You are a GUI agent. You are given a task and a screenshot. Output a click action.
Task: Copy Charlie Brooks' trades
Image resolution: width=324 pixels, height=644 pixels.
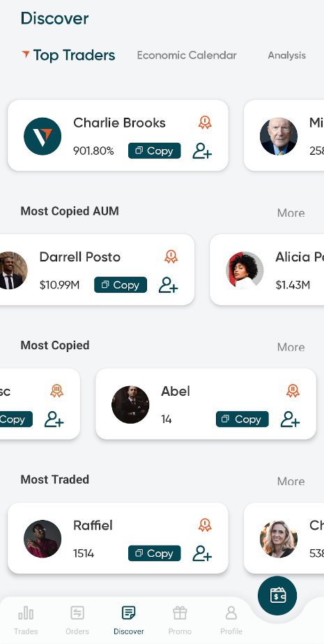tap(155, 151)
